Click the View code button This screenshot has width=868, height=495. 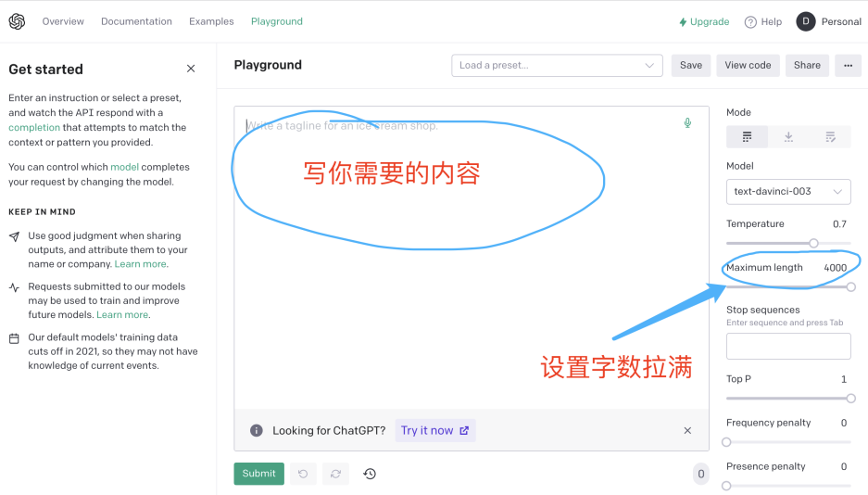748,65
